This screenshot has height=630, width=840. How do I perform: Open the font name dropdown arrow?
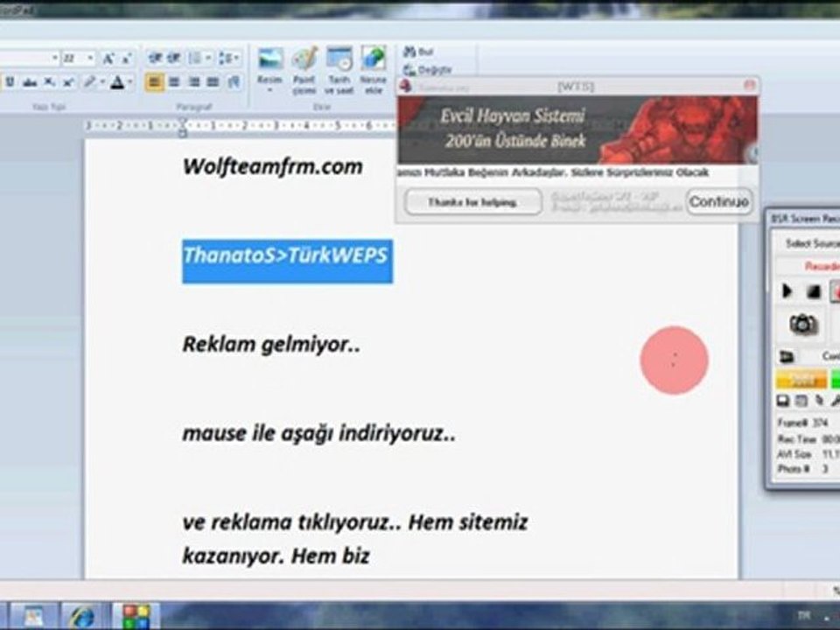tap(54, 58)
